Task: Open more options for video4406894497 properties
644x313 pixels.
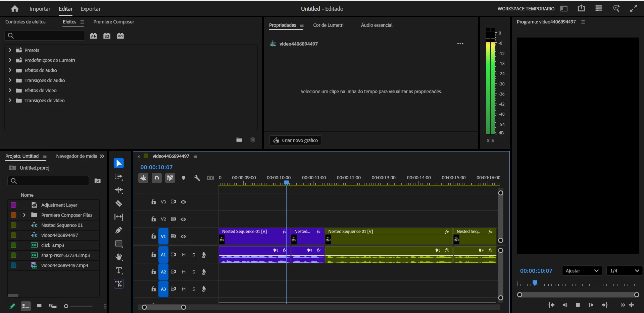Action: coord(460,44)
